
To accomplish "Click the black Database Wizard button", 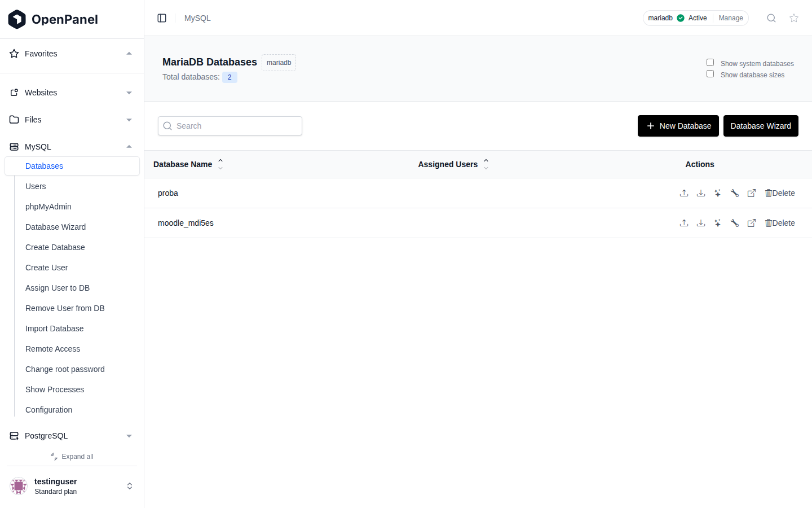I will click(761, 126).
